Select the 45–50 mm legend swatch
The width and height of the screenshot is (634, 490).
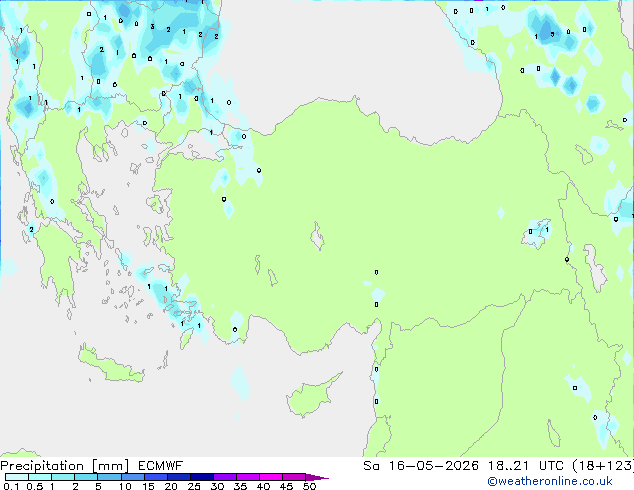click(294, 477)
